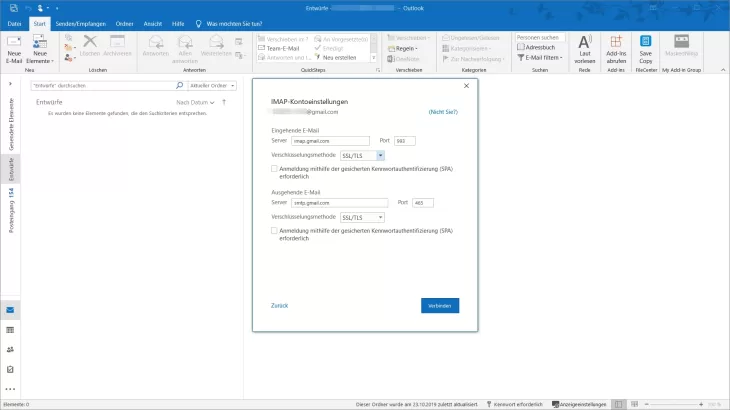Enable SPA checkbox for incoming mail
The width and height of the screenshot is (730, 410).
click(275, 170)
